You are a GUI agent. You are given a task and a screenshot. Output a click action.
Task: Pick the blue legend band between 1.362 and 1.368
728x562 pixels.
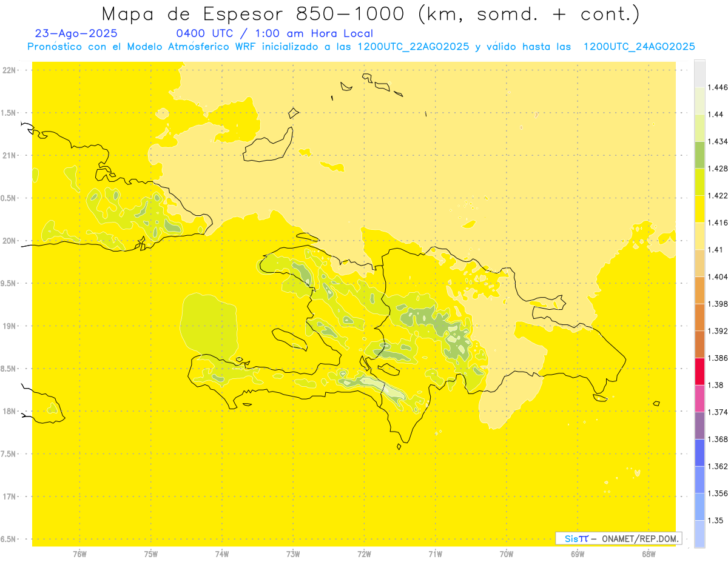(x=699, y=453)
